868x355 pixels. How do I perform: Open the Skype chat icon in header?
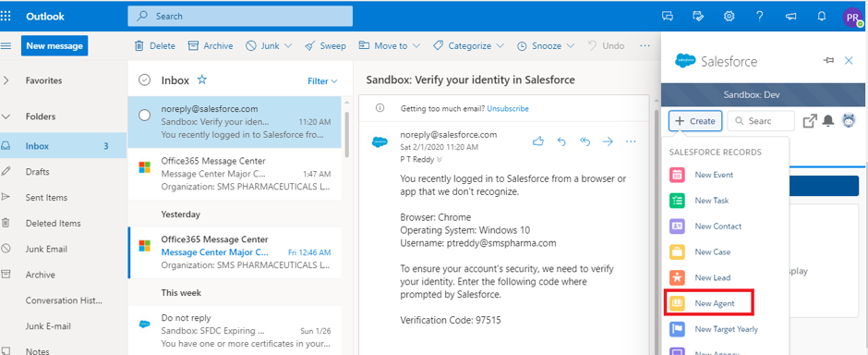[668, 17]
